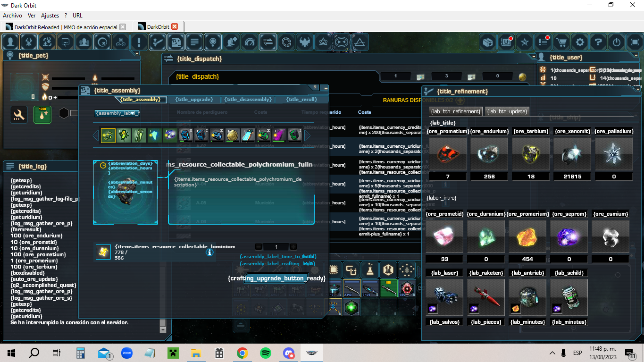
Task: Open the booty box star icon
Action: coord(488,42)
